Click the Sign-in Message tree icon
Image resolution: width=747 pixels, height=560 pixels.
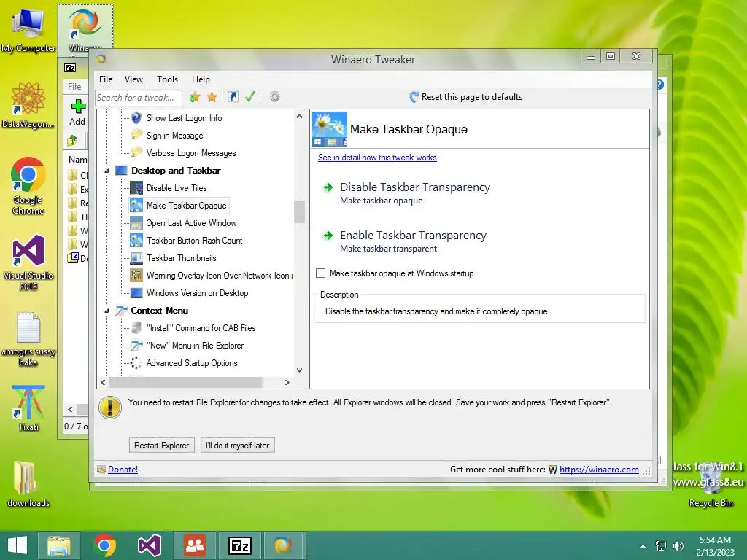(x=136, y=135)
